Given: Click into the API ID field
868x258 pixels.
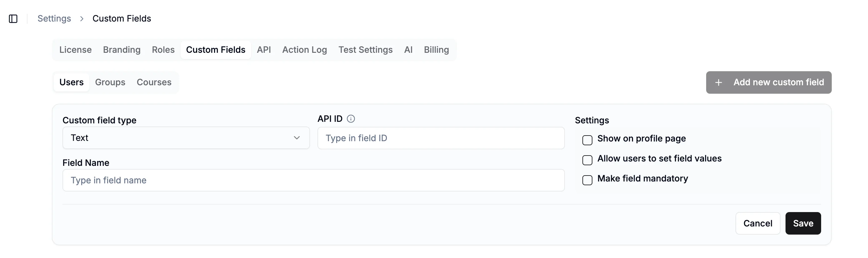Looking at the screenshot, I should tap(440, 138).
